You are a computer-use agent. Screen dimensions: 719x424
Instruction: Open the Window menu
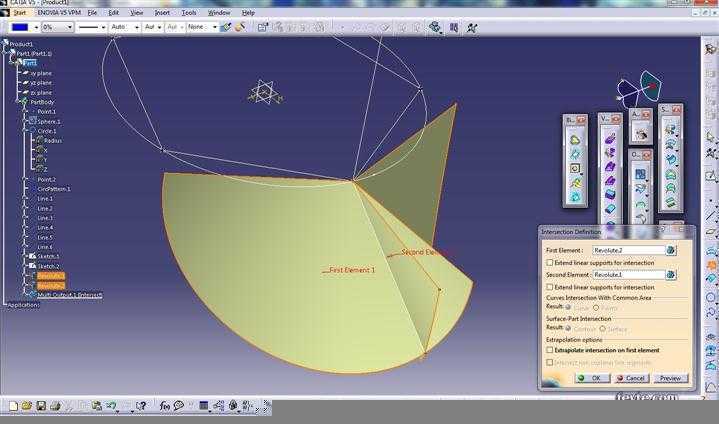click(219, 13)
